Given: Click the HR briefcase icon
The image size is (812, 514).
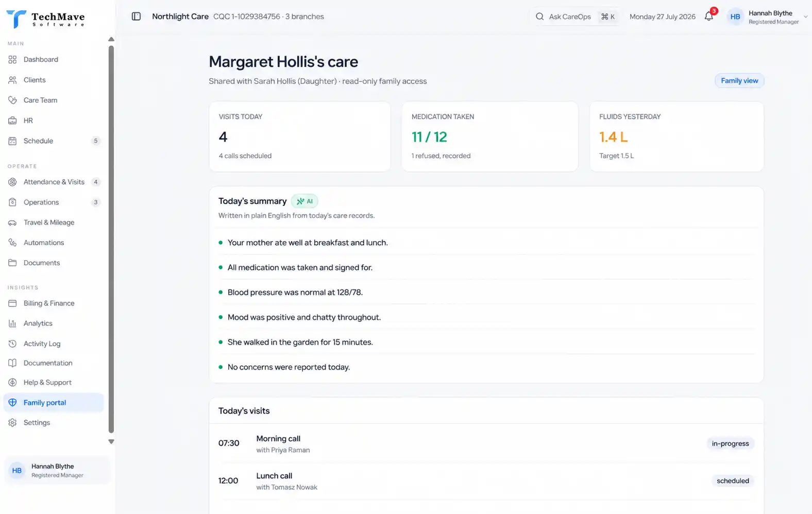Looking at the screenshot, I should pyautogui.click(x=12, y=121).
